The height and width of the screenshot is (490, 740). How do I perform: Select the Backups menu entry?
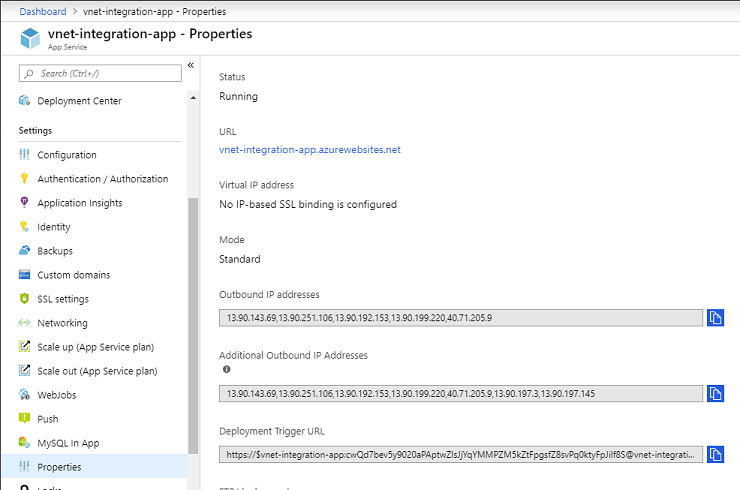55,251
